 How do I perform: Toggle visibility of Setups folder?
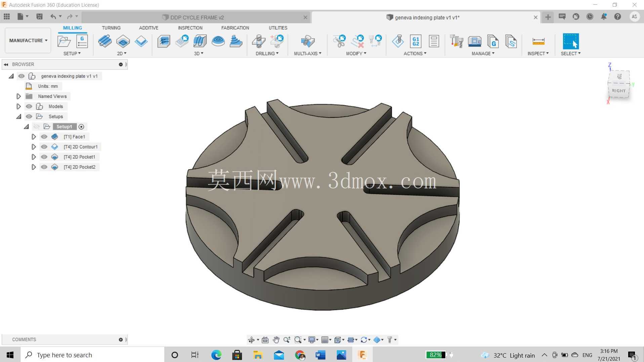pos(29,116)
